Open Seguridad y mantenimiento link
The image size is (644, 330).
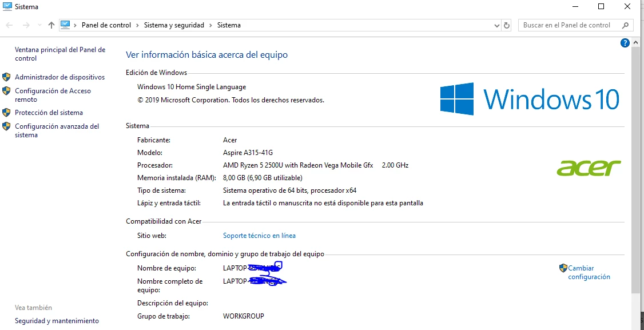click(x=57, y=320)
